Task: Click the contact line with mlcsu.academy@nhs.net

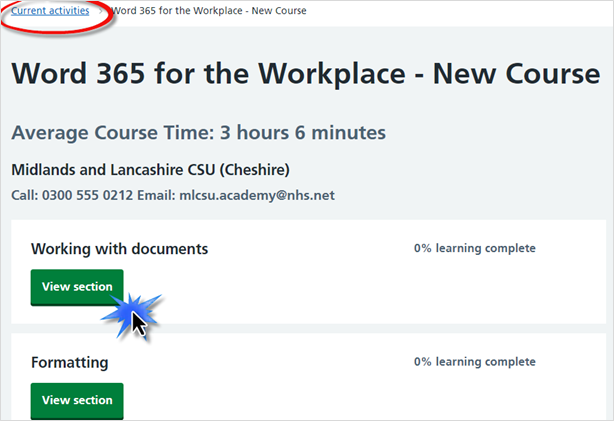Action: point(173,195)
